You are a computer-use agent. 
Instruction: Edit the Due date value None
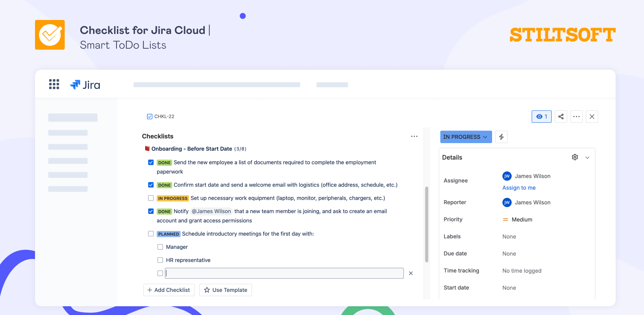click(x=509, y=254)
